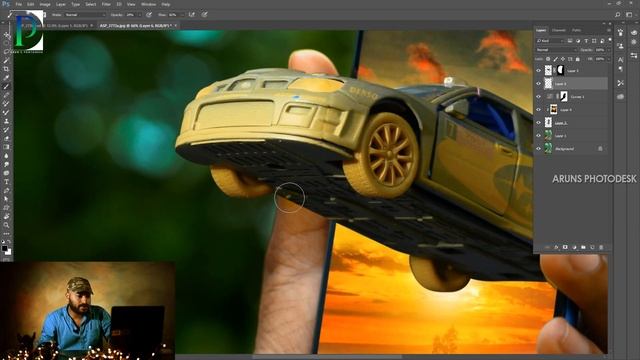This screenshot has width=640, height=360.
Task: Hide the Layer 5 layer with the mask
Action: pyautogui.click(x=538, y=71)
